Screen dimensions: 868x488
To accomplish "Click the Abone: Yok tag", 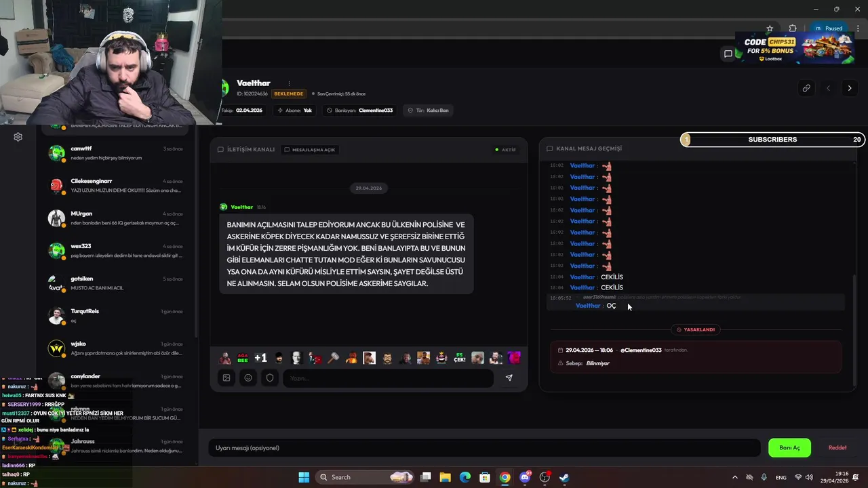I will tap(294, 110).
